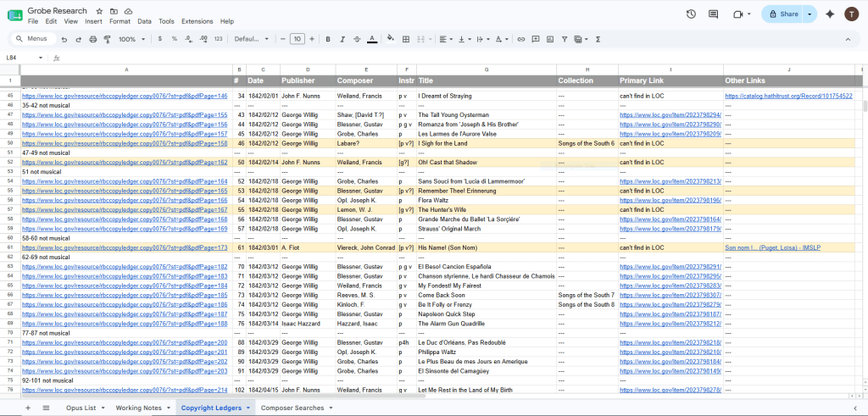Click the font size input field
This screenshot has height=416, width=868.
(x=298, y=39)
